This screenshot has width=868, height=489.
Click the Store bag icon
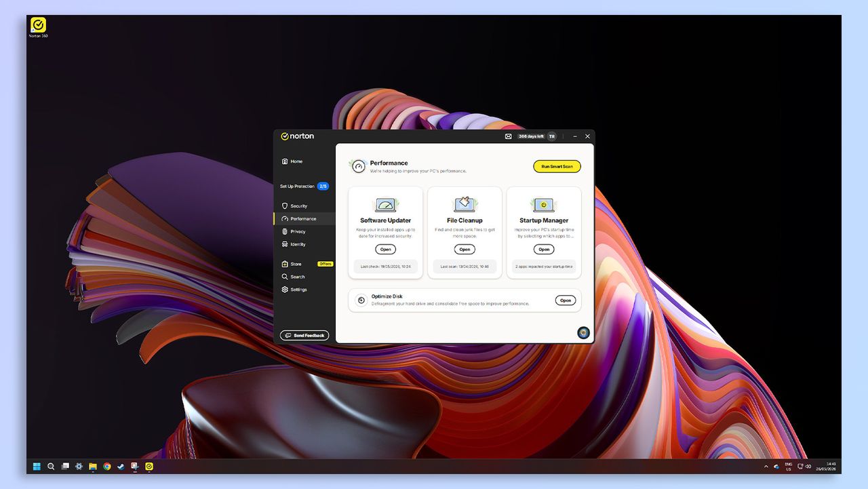(285, 264)
